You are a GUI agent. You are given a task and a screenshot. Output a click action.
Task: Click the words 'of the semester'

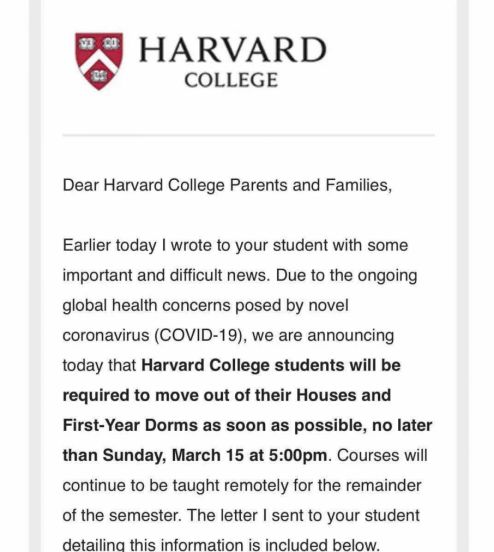coord(122,516)
